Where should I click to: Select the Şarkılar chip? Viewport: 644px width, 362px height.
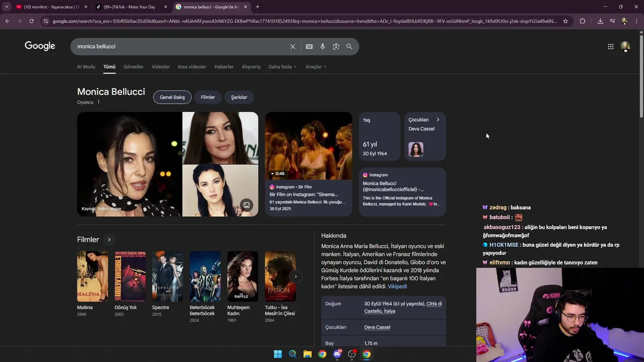pos(239,97)
